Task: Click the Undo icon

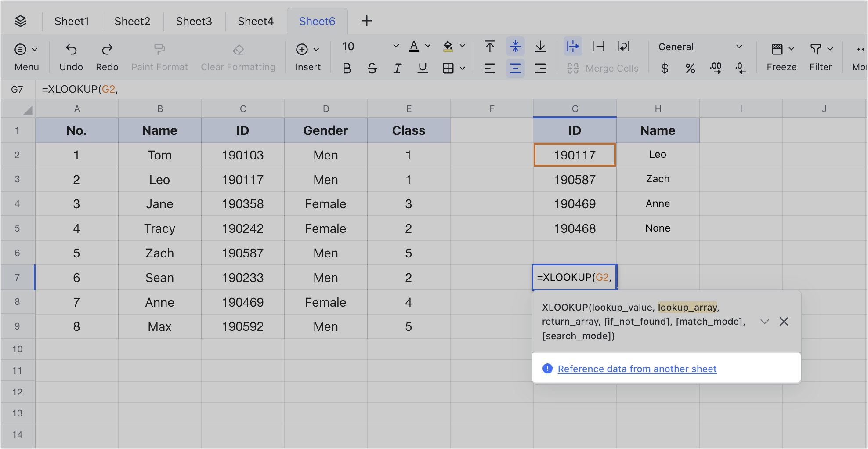Action: pos(71,50)
